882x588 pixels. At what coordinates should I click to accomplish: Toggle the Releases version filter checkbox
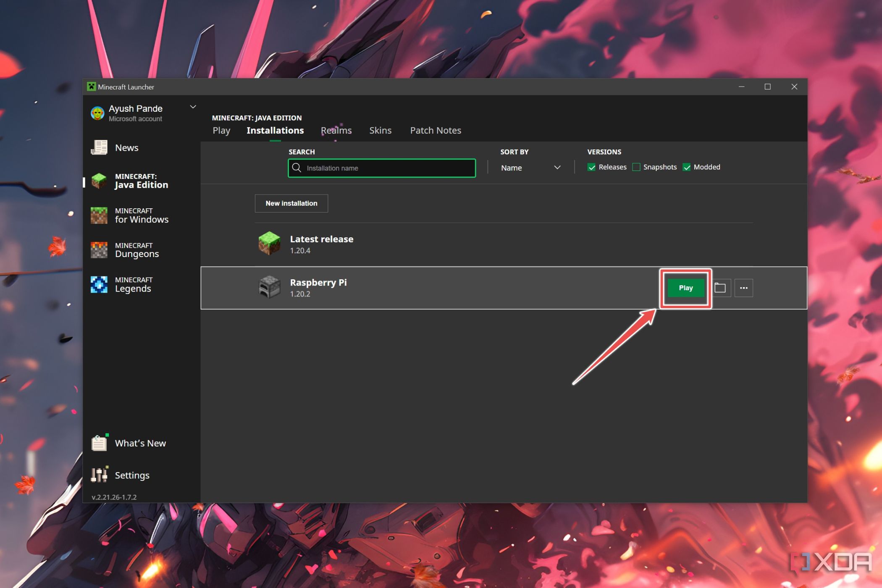tap(592, 167)
